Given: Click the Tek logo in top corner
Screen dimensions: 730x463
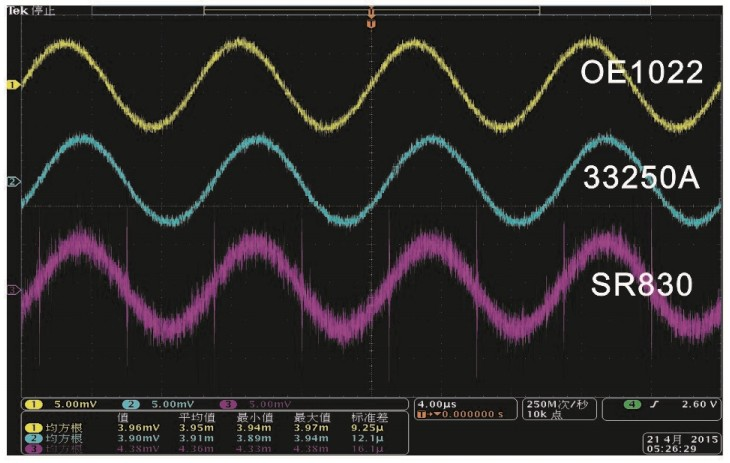Looking at the screenshot, I should click(14, 7).
